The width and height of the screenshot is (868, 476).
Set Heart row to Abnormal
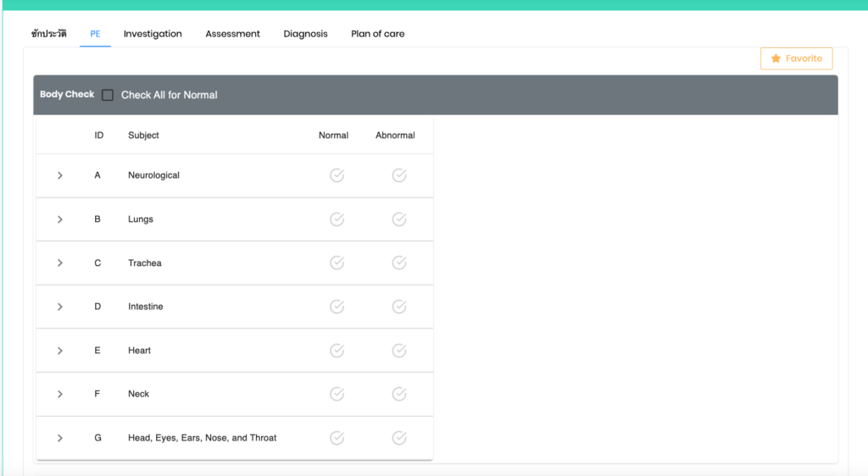[x=399, y=351]
